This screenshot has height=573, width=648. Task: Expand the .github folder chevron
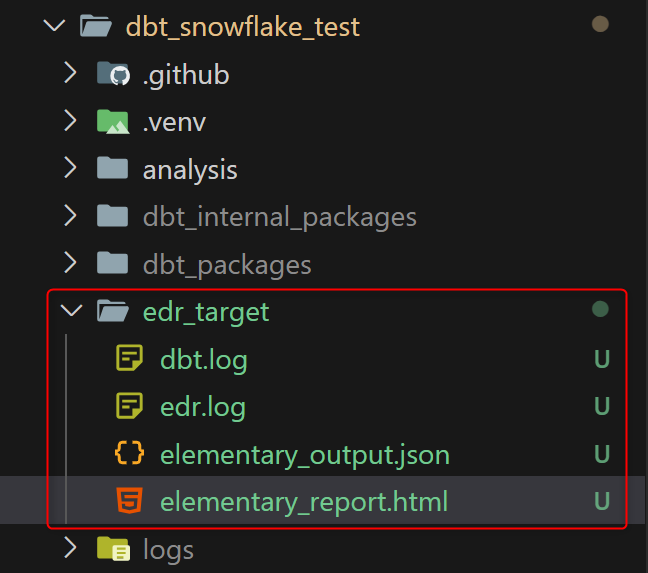(x=71, y=73)
